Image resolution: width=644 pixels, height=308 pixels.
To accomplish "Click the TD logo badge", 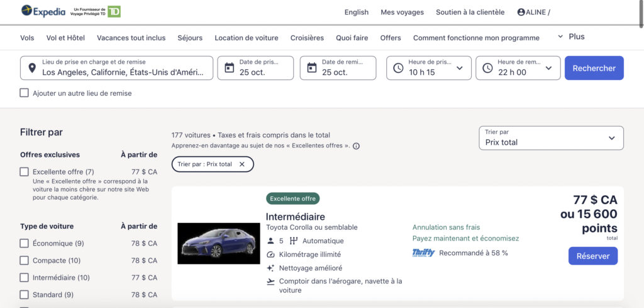I will [x=114, y=11].
